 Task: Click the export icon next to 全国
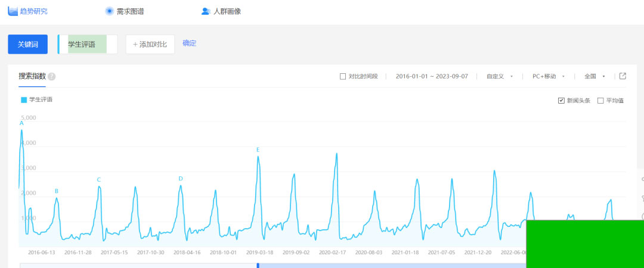(x=623, y=76)
